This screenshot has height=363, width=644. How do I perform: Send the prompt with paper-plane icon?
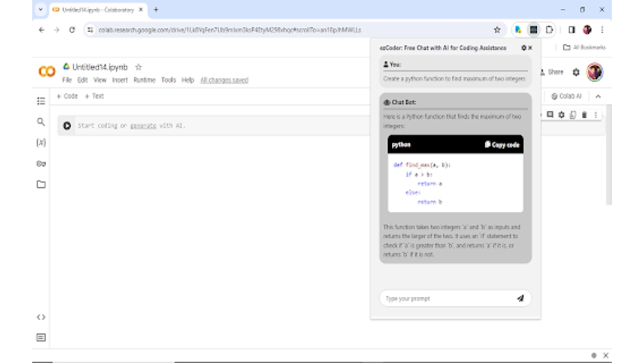pyautogui.click(x=520, y=298)
